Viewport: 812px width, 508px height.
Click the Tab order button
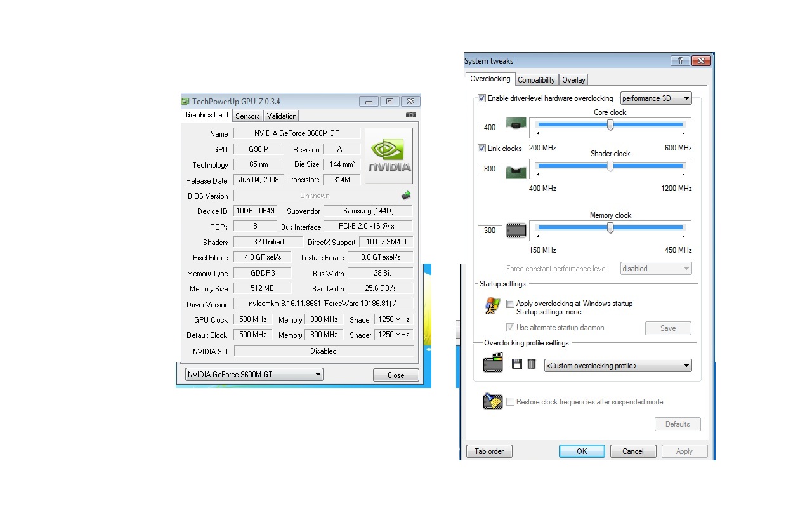click(x=489, y=451)
